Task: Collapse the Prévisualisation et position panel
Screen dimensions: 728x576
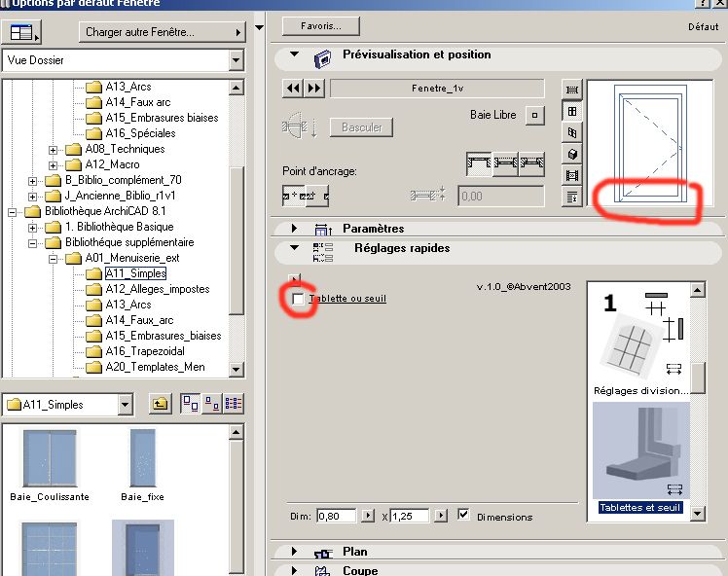Action: click(294, 54)
